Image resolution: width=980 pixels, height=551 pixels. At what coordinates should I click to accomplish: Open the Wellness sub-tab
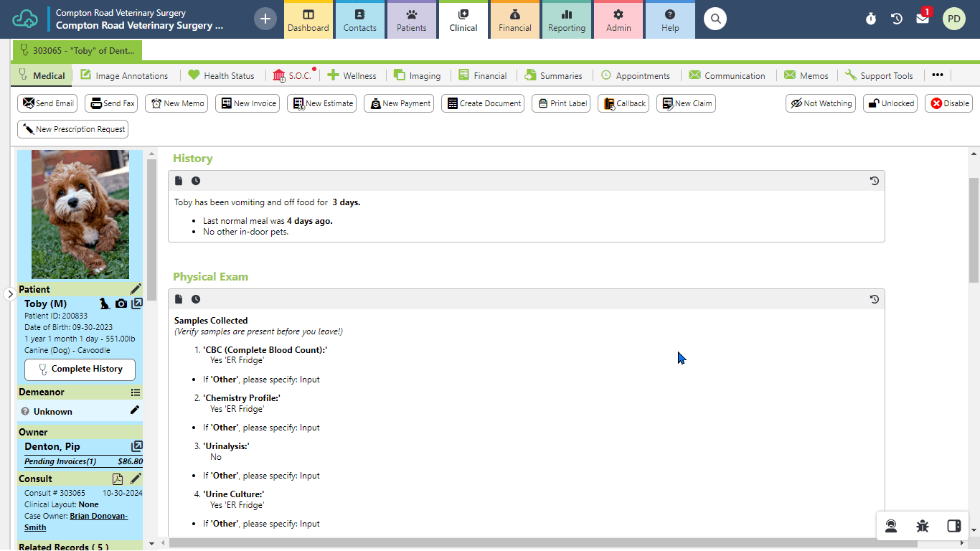(x=352, y=75)
